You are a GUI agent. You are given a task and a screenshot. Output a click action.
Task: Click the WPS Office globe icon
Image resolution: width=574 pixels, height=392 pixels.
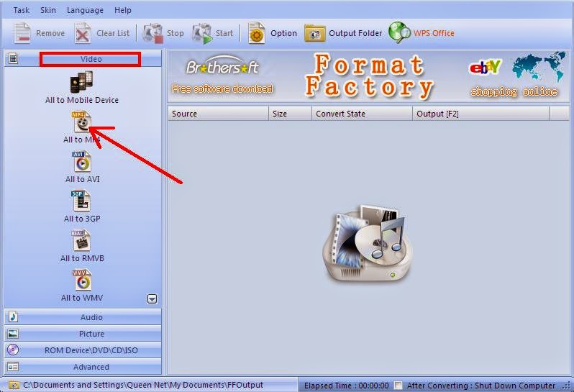tap(399, 32)
